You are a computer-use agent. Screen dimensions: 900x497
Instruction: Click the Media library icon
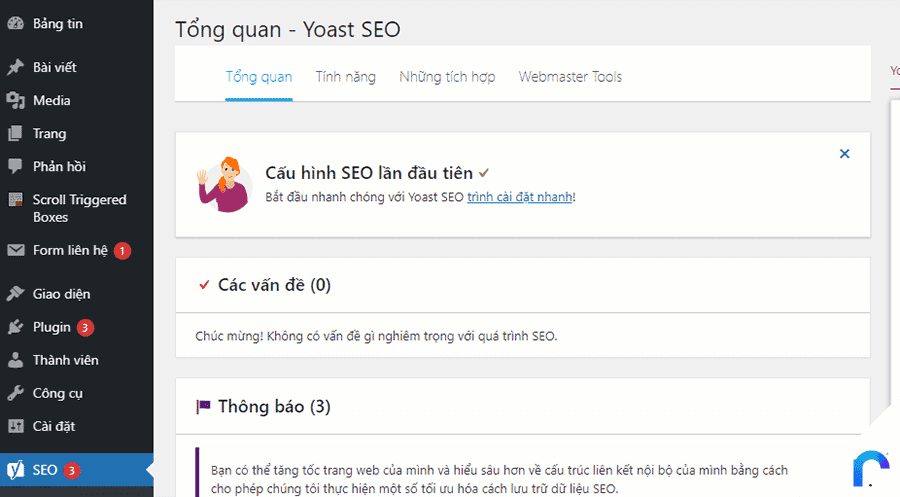coord(15,100)
